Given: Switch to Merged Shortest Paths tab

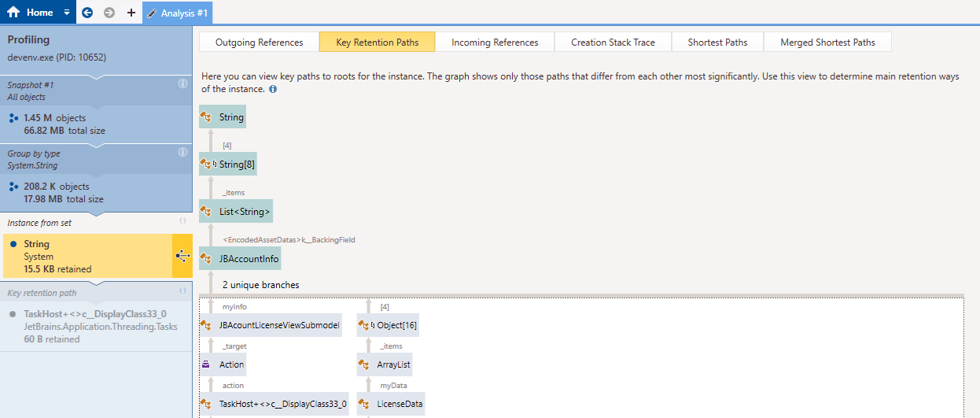Looking at the screenshot, I should pos(827,43).
